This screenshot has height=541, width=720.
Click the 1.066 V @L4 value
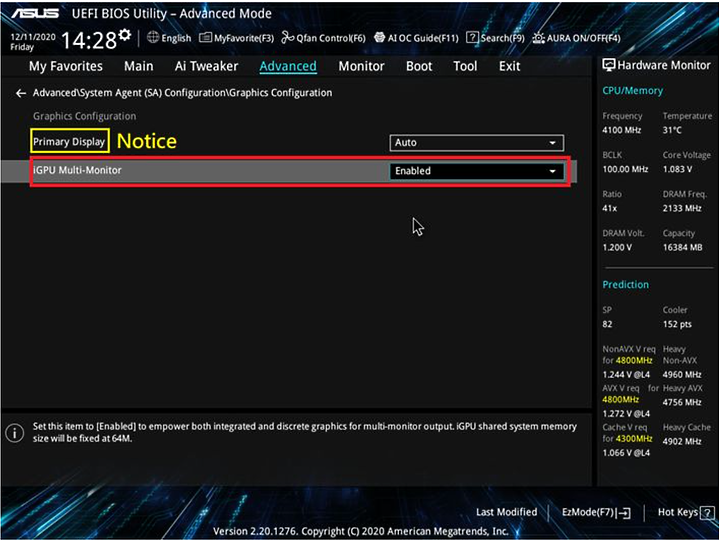[626, 453]
